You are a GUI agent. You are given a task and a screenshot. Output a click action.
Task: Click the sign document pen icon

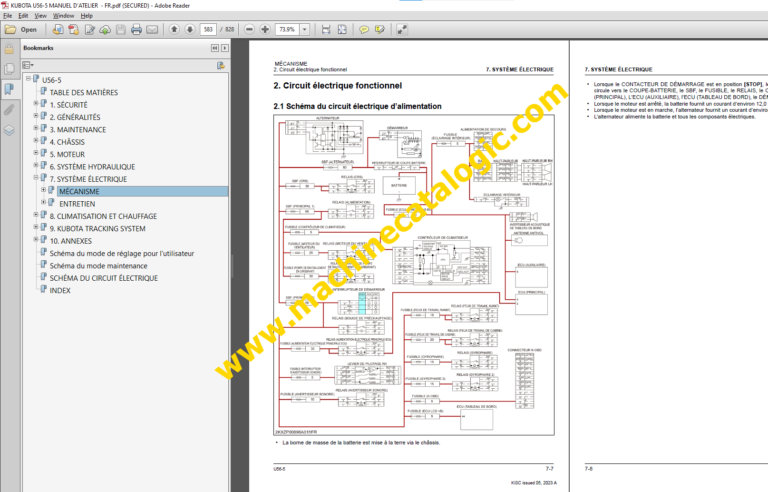(90, 29)
